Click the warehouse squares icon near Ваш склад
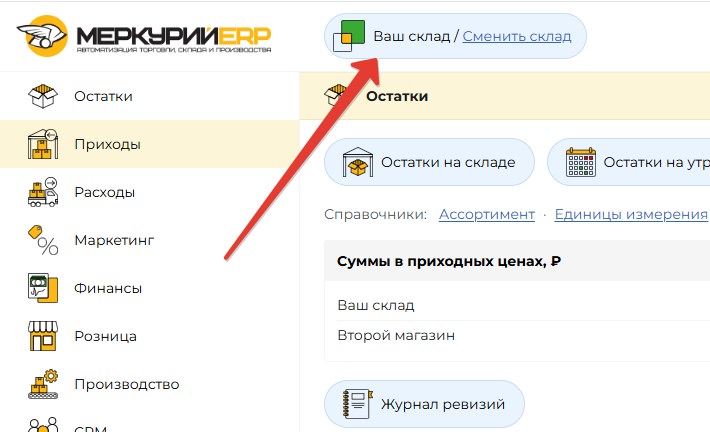 (x=349, y=36)
